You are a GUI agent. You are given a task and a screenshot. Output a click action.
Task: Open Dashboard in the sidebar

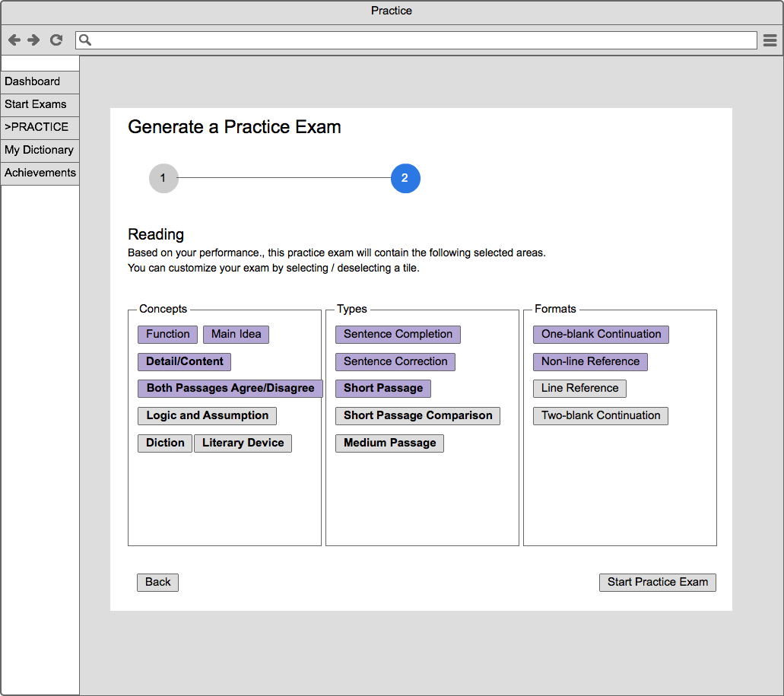click(x=40, y=82)
